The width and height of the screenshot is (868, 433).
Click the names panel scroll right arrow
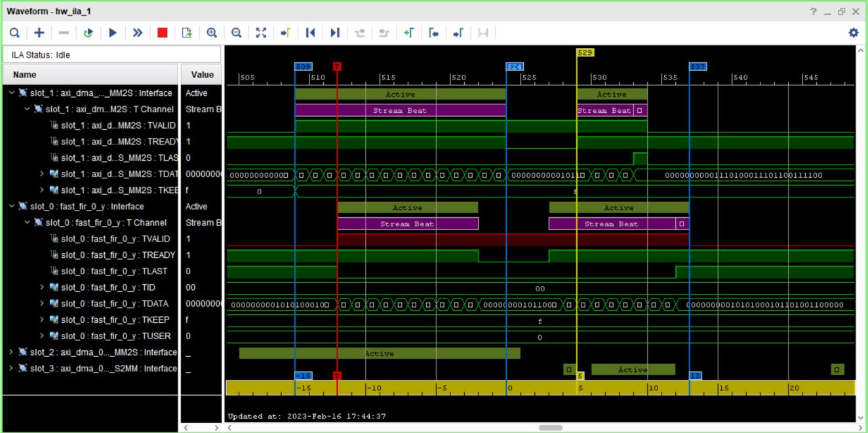click(x=217, y=428)
